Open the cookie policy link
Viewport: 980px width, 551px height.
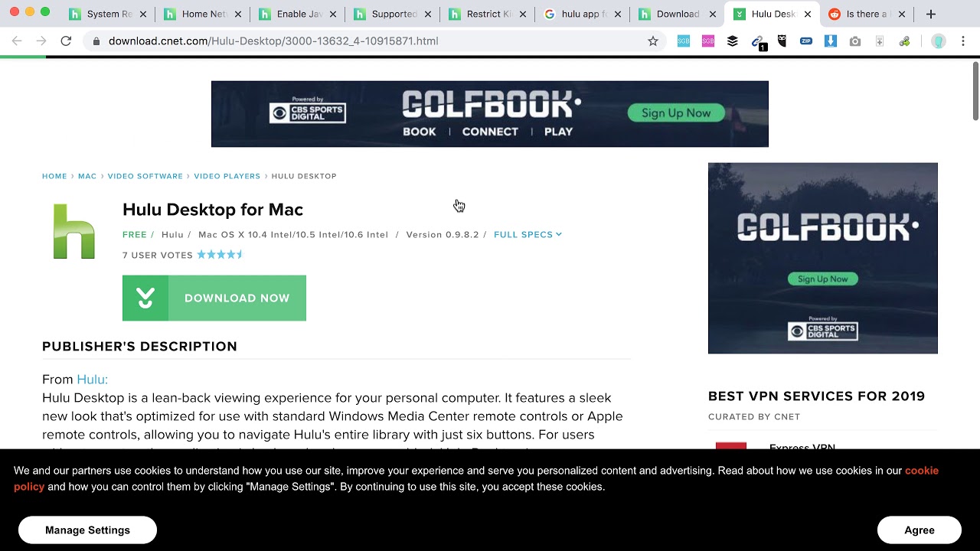coord(476,478)
